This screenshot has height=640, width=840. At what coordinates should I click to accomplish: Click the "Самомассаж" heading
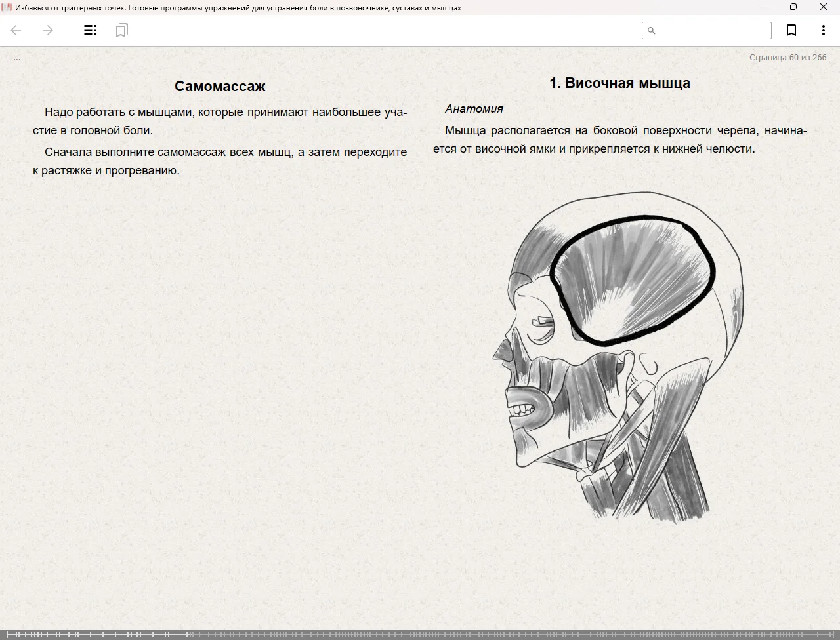coord(220,87)
